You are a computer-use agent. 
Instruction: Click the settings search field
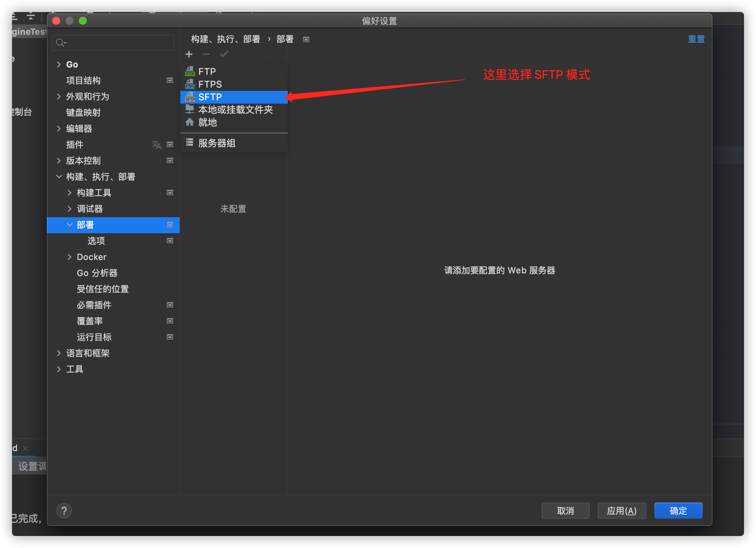(x=117, y=43)
